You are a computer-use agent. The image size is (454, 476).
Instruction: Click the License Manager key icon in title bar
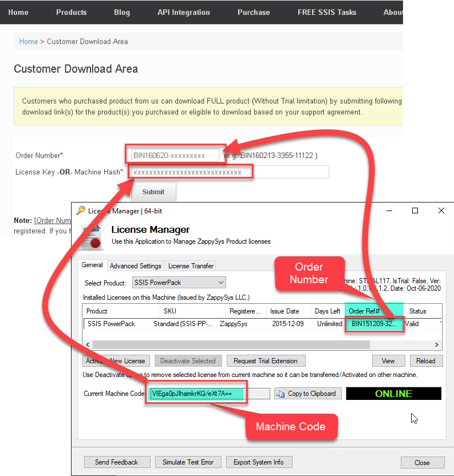pos(81,211)
